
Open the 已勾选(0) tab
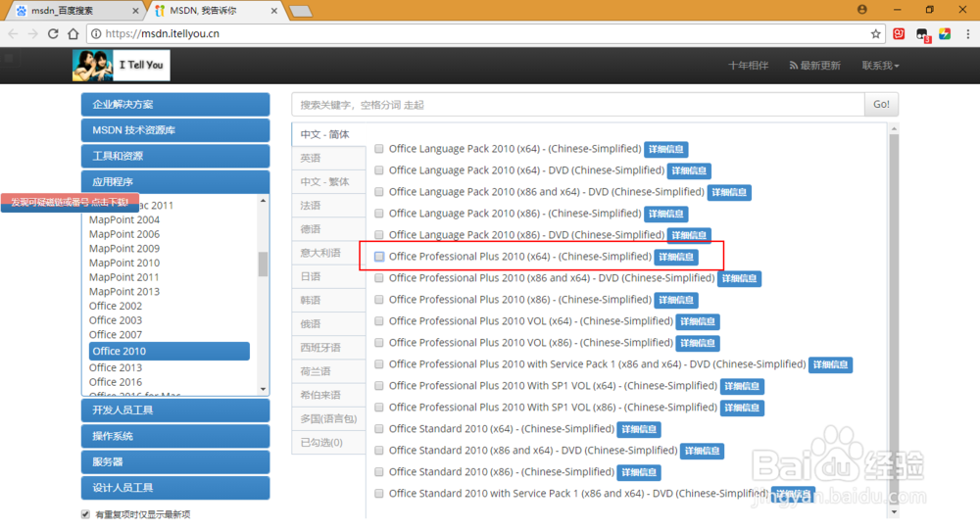(x=328, y=443)
